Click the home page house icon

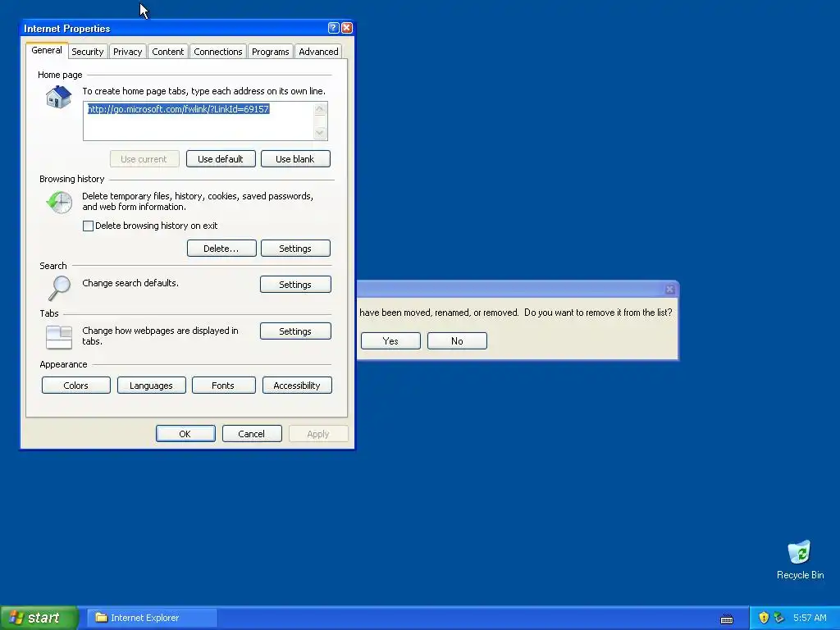(59, 97)
